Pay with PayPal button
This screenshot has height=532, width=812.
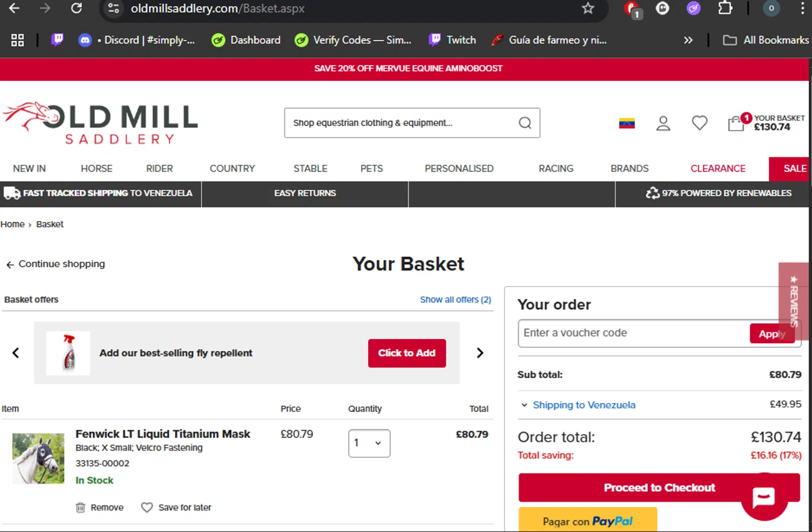(x=588, y=520)
